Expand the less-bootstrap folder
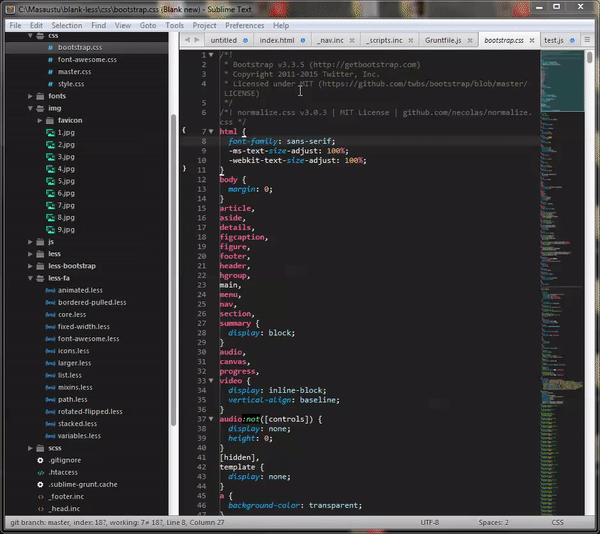Viewport: 600px width, 534px height. [x=30, y=266]
